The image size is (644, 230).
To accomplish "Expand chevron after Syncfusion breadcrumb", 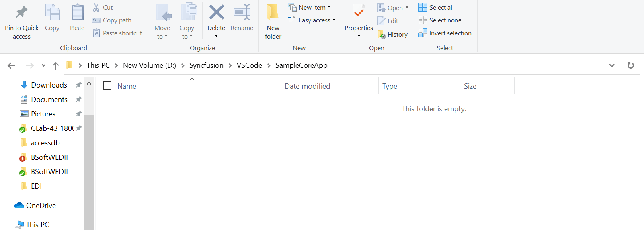I will click(230, 65).
